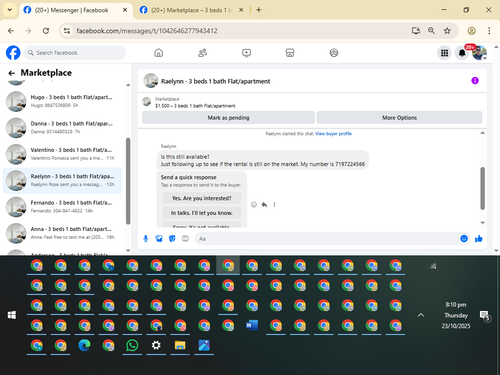This screenshot has height=375, width=500.
Task: Open a new browser tab
Action: [x=259, y=10]
